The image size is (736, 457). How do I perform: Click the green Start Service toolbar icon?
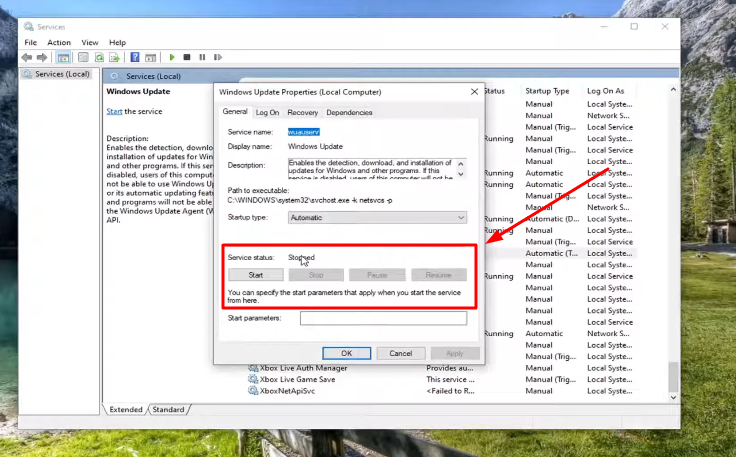172,57
